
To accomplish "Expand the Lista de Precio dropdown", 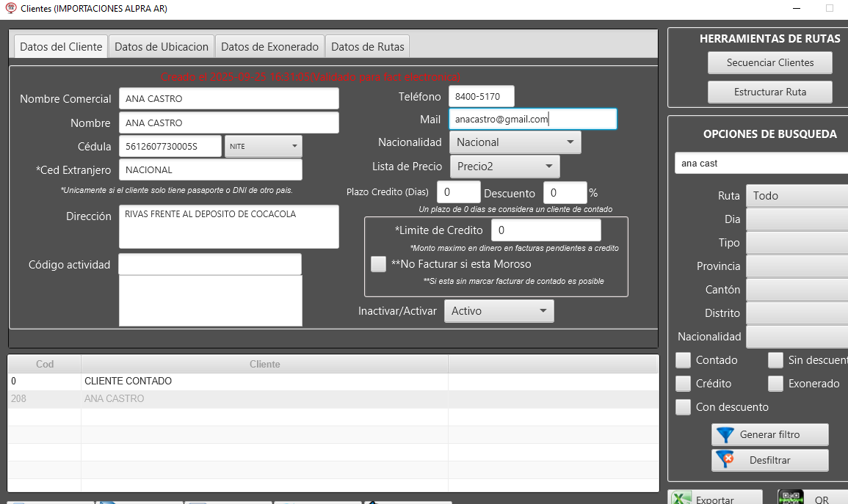I will click(x=504, y=167).
